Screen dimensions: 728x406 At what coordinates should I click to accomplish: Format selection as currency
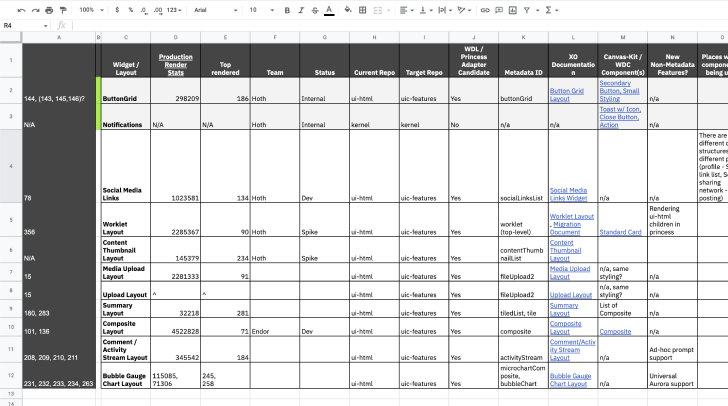click(x=117, y=9)
